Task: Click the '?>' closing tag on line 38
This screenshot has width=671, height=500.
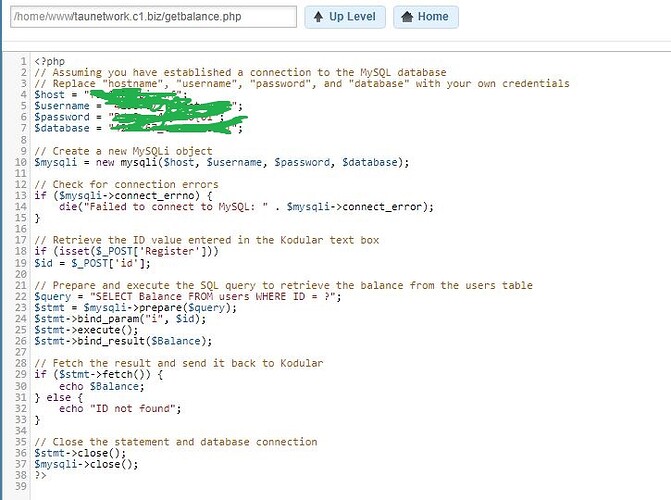Action: (x=40, y=476)
